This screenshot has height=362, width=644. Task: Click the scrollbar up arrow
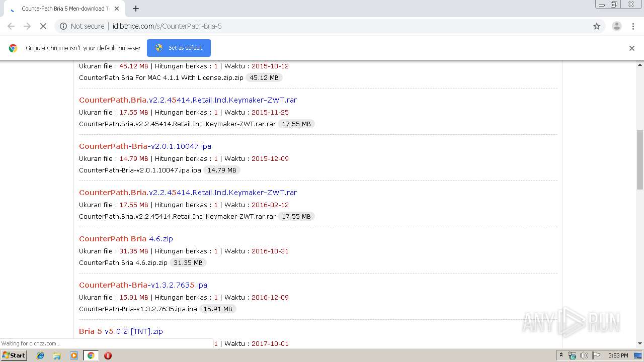(639, 65)
